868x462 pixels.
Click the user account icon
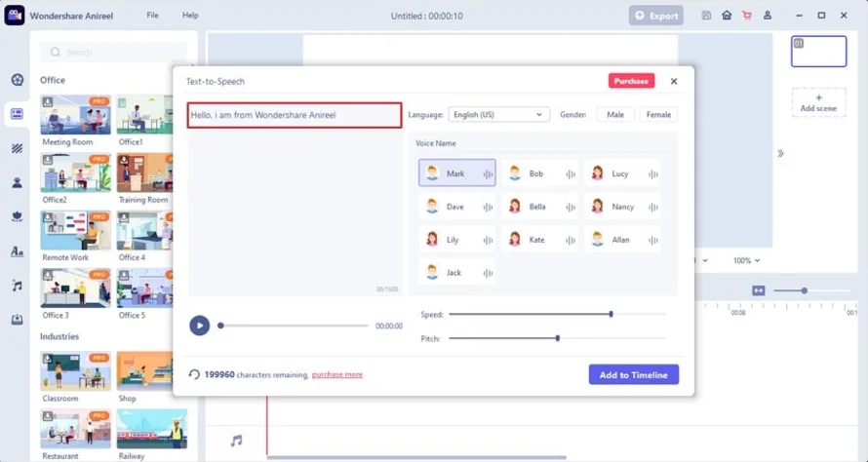pyautogui.click(x=768, y=16)
